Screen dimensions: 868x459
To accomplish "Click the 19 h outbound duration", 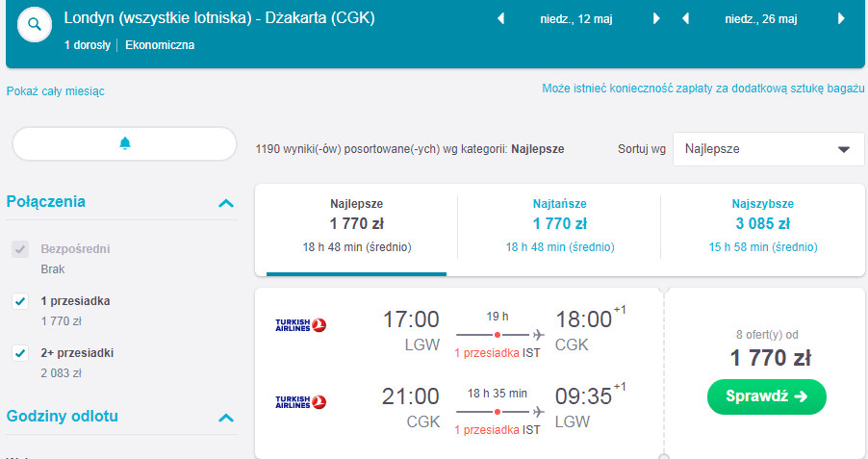I will 498,317.
